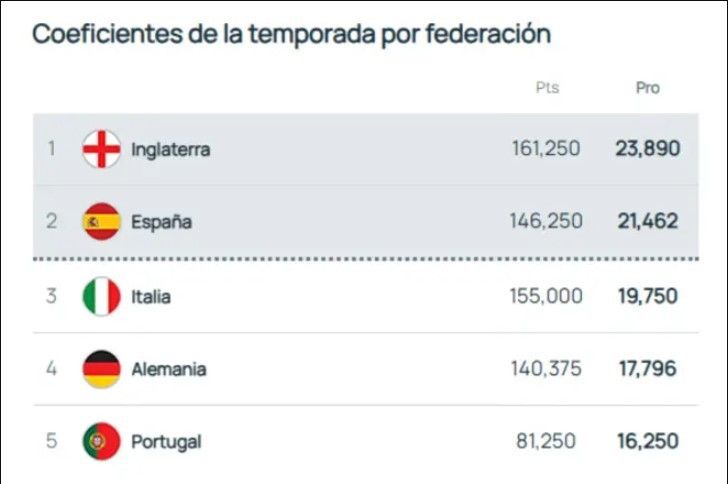728x484 pixels.
Task: Sort by the Pro column header
Action: 648,88
